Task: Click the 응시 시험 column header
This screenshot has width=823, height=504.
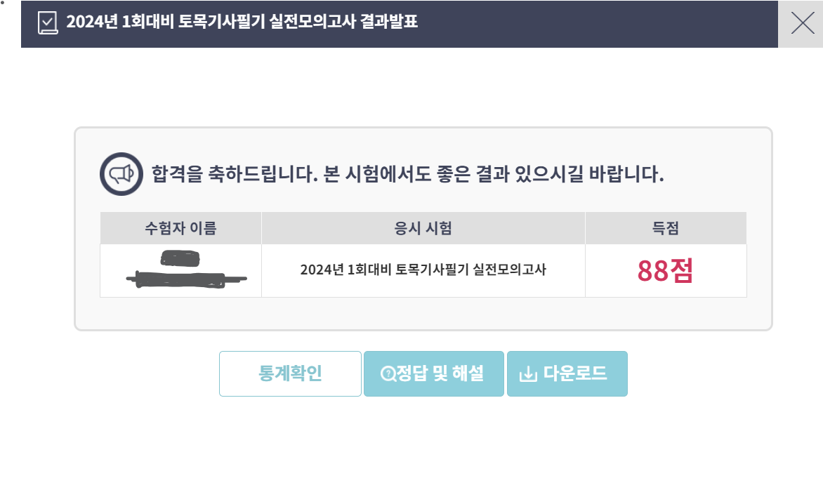Action: pos(423,228)
